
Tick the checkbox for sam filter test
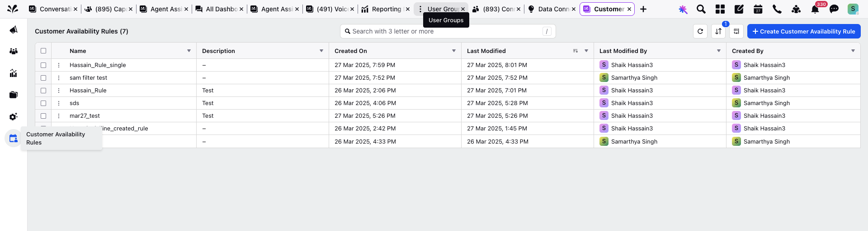pos(43,78)
